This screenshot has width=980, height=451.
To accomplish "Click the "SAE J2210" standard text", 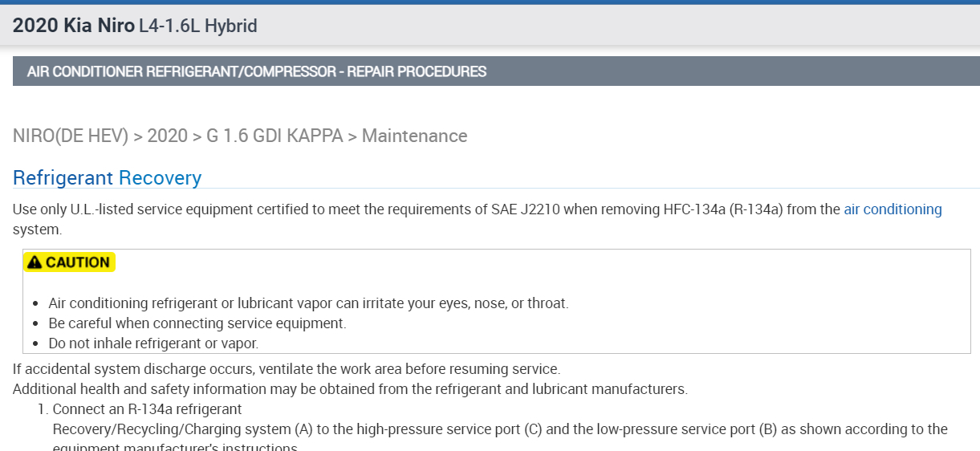I will [x=529, y=209].
